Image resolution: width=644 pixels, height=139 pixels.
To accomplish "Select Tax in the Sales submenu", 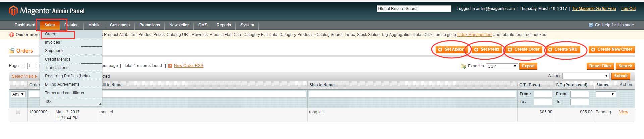I will tap(71, 101).
